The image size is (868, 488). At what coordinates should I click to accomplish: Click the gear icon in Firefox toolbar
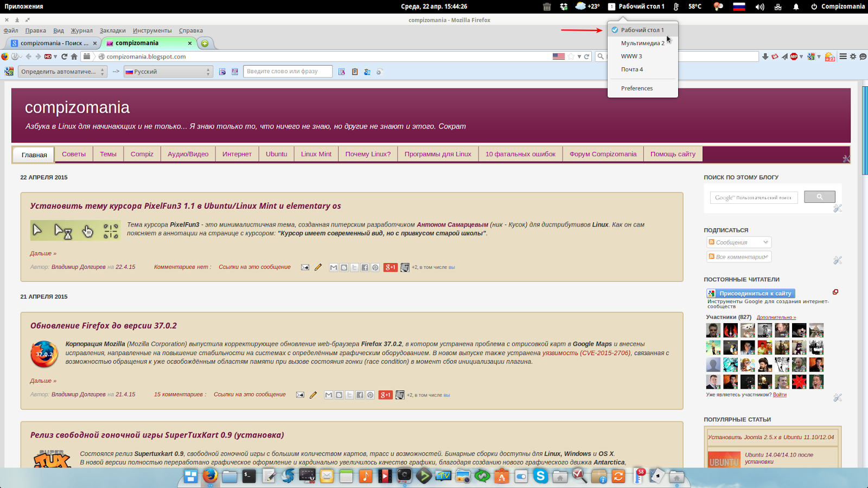pos(853,56)
